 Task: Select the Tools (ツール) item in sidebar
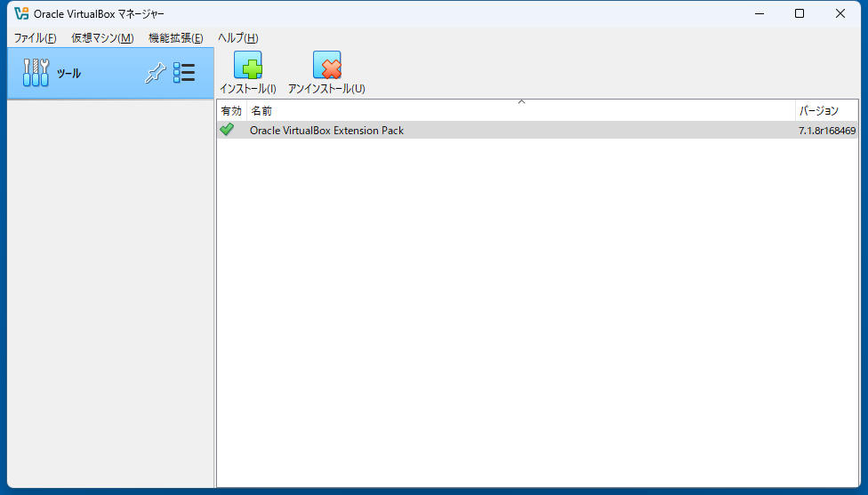point(110,73)
